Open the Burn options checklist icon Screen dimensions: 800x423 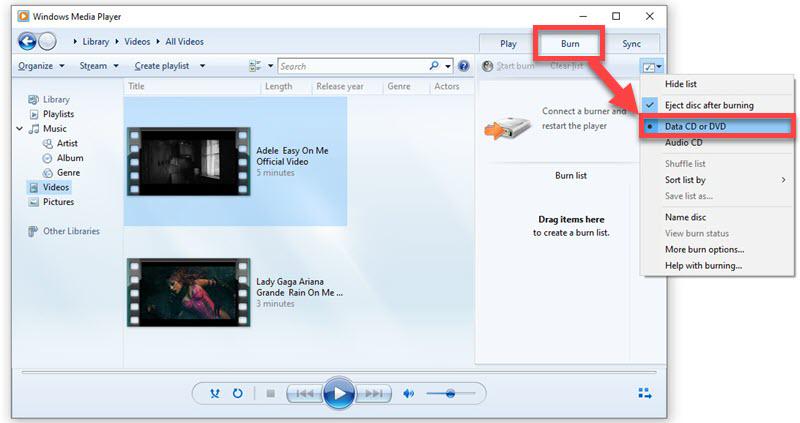649,67
